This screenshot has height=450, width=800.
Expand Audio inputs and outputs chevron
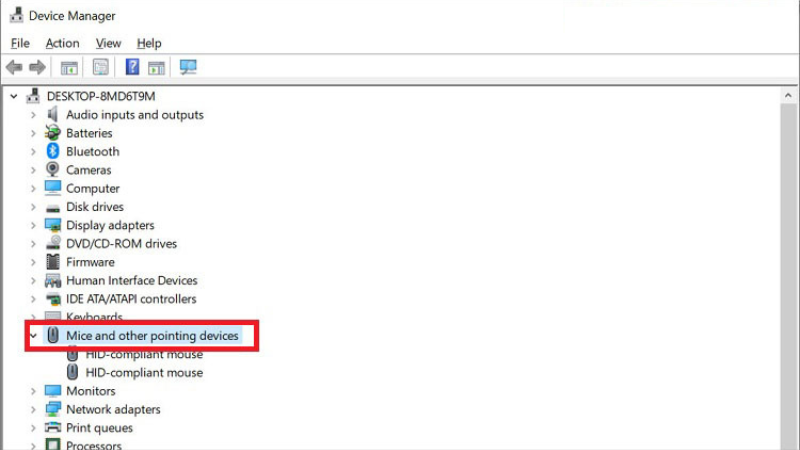[33, 115]
